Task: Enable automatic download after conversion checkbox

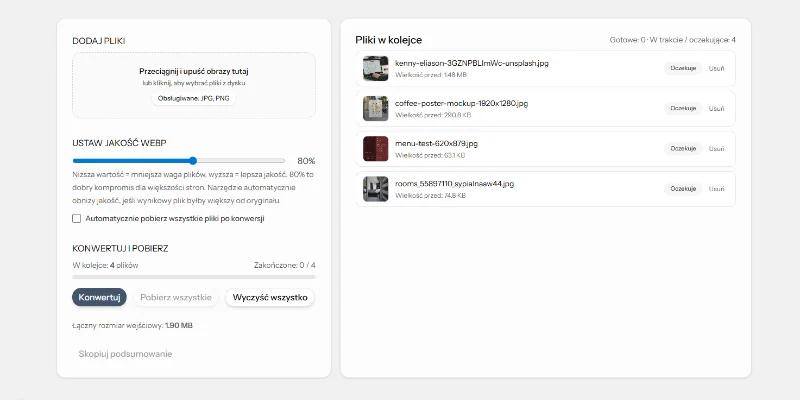Action: [x=77, y=218]
